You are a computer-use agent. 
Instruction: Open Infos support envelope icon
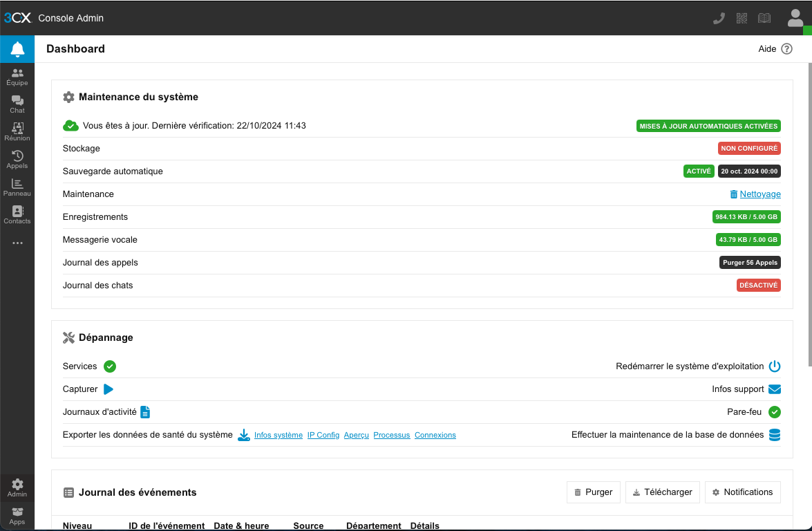(775, 389)
